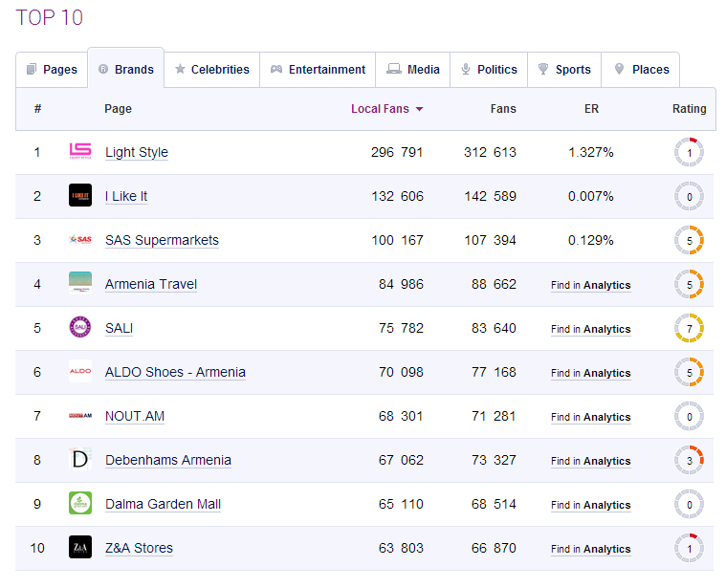Open the NOUT.AM page link
Image resolution: width=726 pixels, height=588 pixels.
pyautogui.click(x=135, y=416)
